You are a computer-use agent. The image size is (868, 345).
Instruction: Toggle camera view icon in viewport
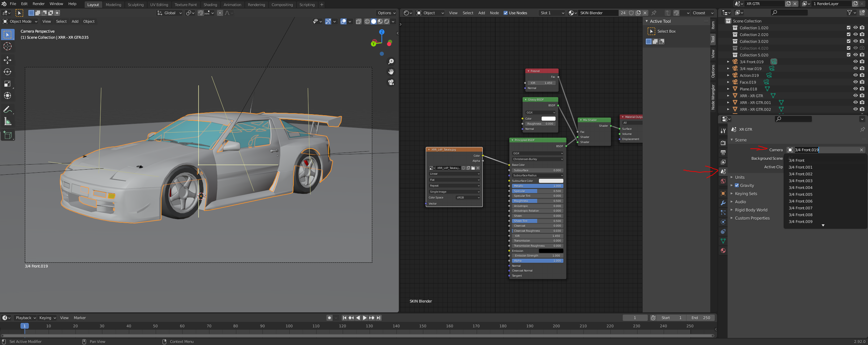[x=391, y=83]
